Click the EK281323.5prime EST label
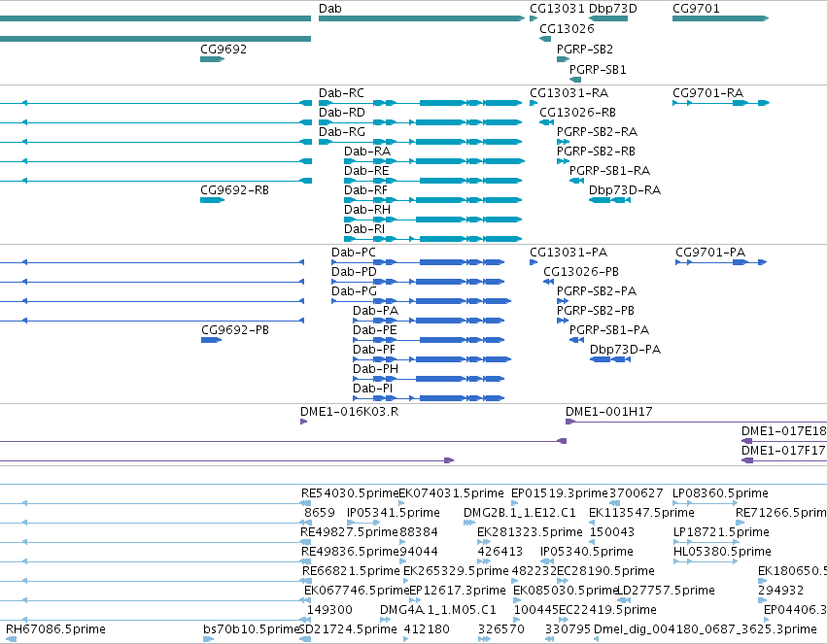 tap(530, 533)
